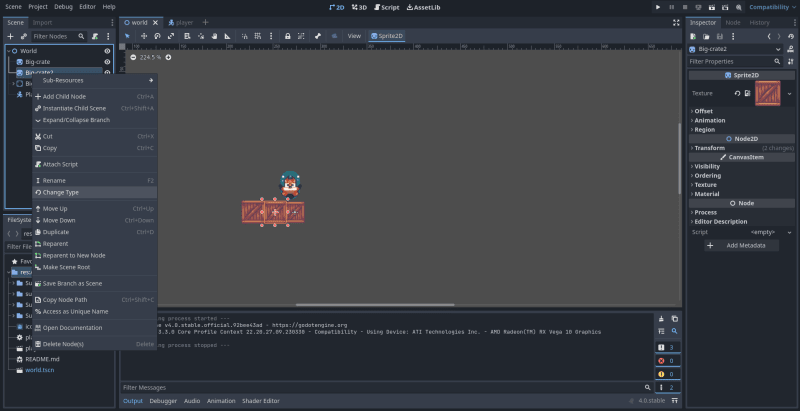The width and height of the screenshot is (800, 411).
Task: Toggle editor messages filter showing 2
Action: 667,387
